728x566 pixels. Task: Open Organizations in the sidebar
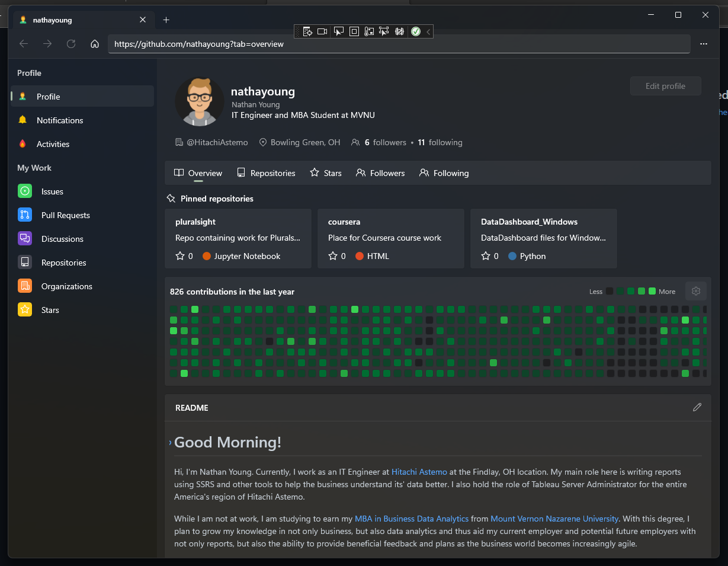[82, 286]
